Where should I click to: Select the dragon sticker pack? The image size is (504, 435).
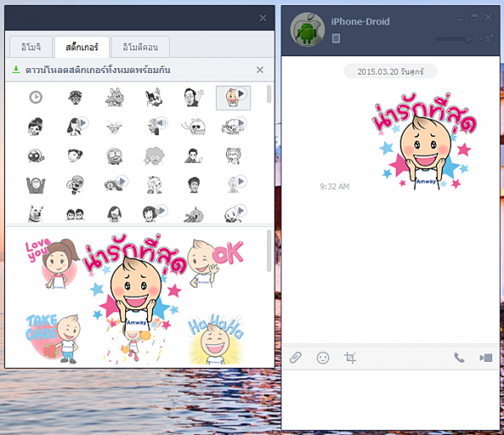pos(115,97)
